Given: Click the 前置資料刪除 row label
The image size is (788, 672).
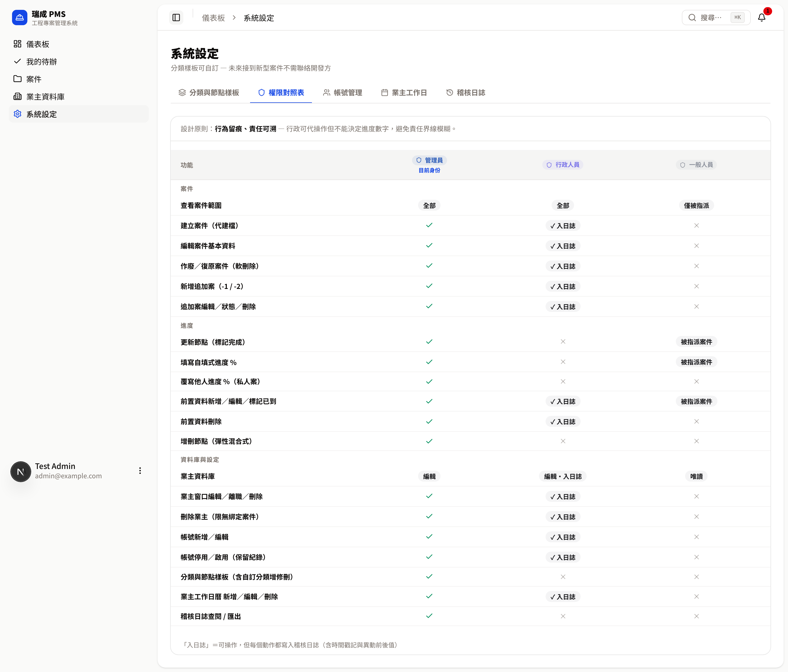Looking at the screenshot, I should coord(201,421).
